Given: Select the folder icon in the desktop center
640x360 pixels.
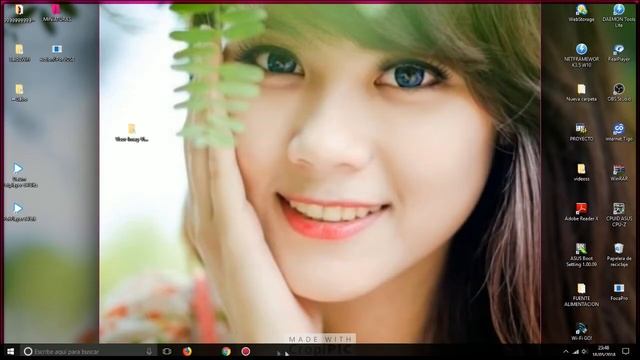Looking at the screenshot, I should pyautogui.click(x=131, y=133).
